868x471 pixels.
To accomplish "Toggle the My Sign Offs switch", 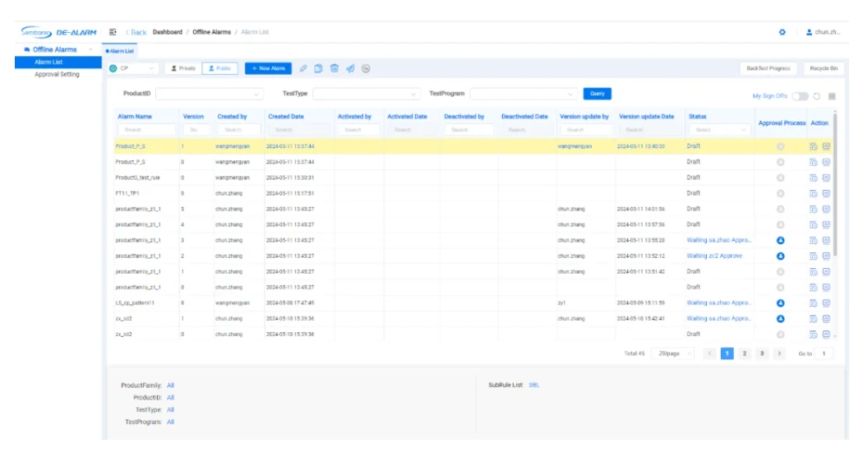I will [x=800, y=96].
